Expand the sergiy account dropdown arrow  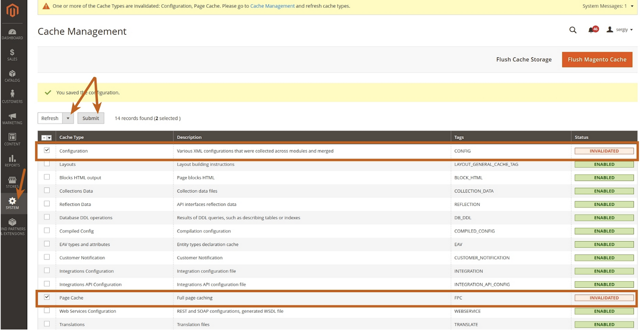click(631, 30)
